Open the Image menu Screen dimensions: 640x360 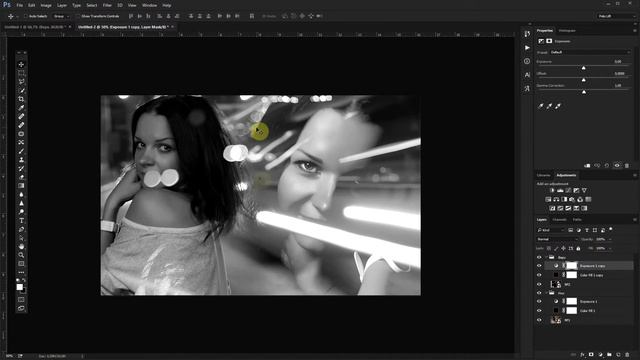click(x=46, y=5)
